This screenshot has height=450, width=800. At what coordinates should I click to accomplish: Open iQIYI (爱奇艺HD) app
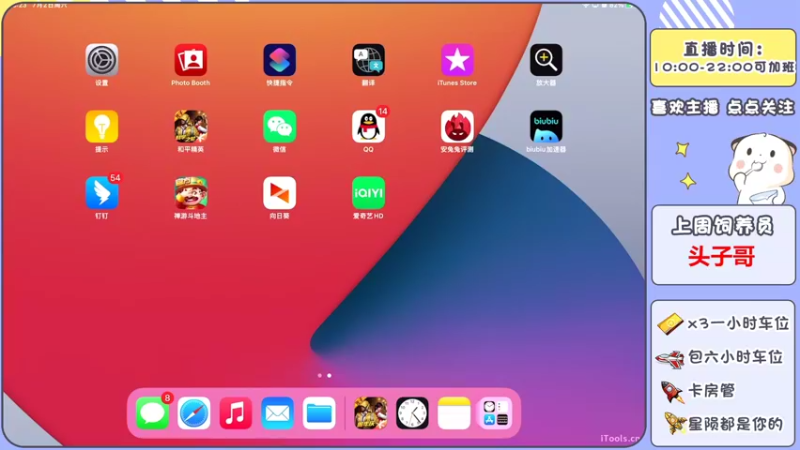pos(368,193)
